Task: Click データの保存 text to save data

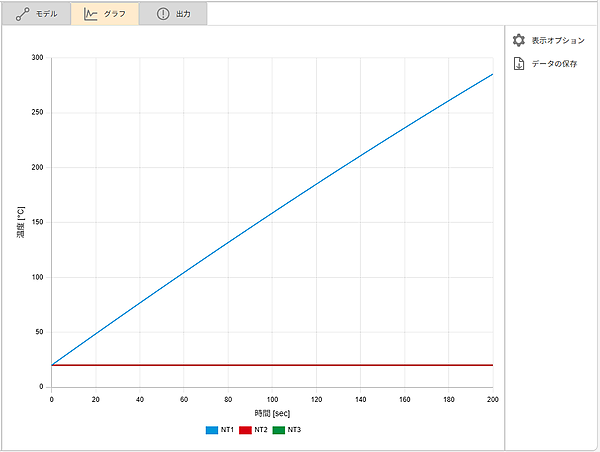Action: tap(554, 64)
